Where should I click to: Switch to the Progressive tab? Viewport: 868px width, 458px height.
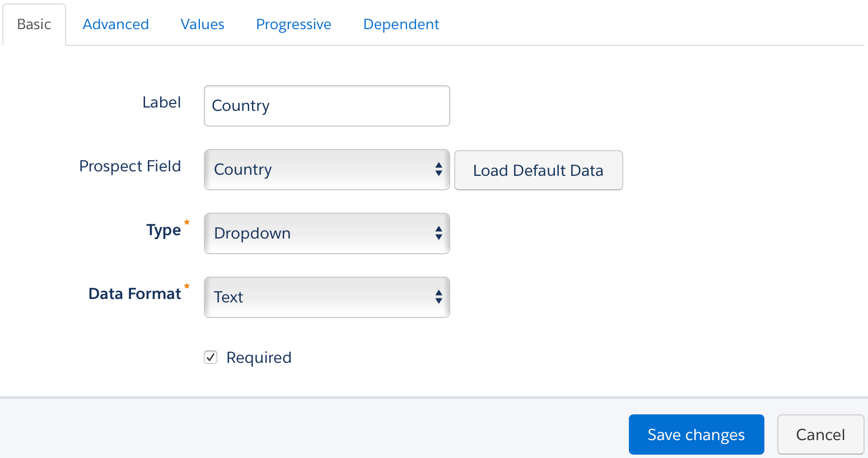293,24
